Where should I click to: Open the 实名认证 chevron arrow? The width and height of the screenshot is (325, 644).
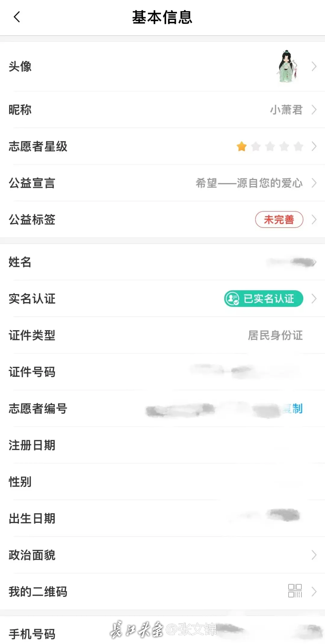pos(314,299)
